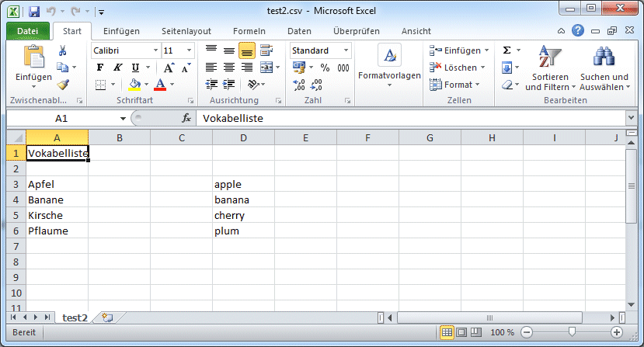Screen dimensions: 644x347
Task: Expand the Name Box A1 dropdown arrow
Action: [123, 118]
